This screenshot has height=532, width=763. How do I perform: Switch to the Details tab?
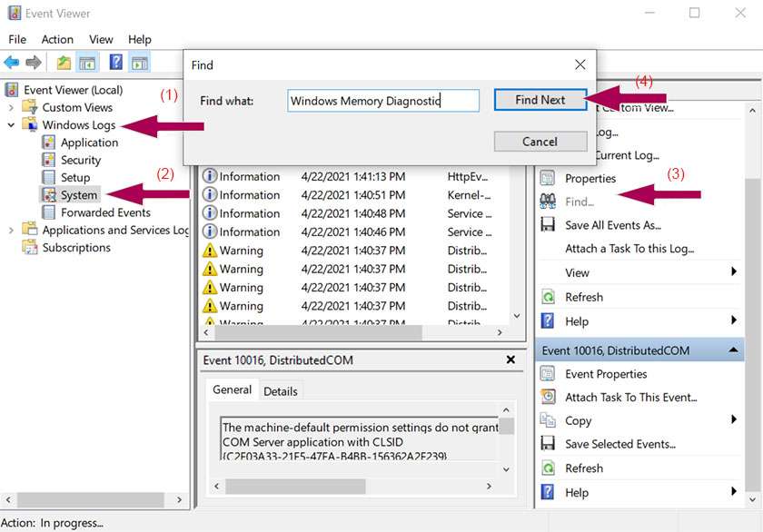282,390
